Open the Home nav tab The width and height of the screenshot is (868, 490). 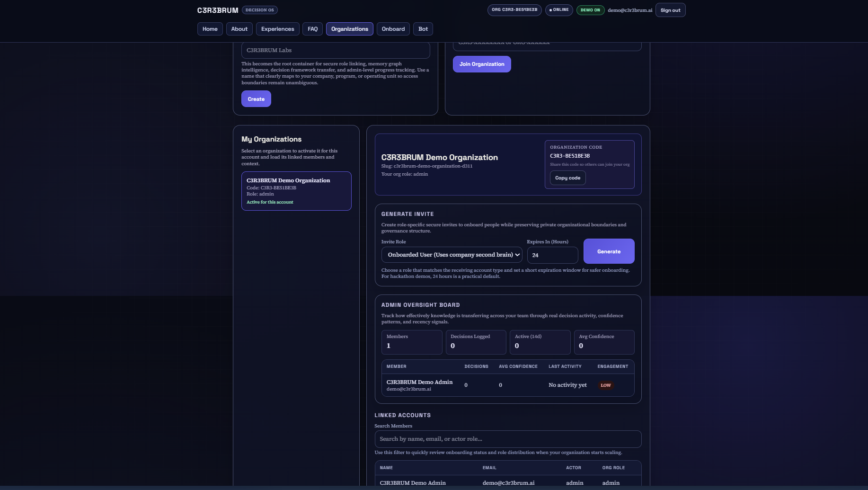210,29
